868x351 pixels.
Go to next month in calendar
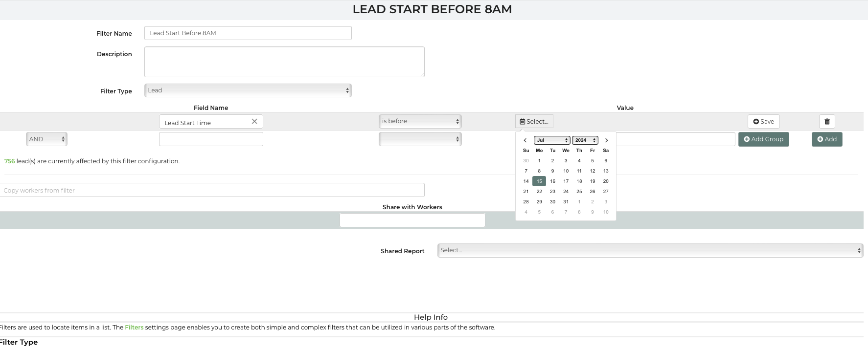pyautogui.click(x=606, y=140)
